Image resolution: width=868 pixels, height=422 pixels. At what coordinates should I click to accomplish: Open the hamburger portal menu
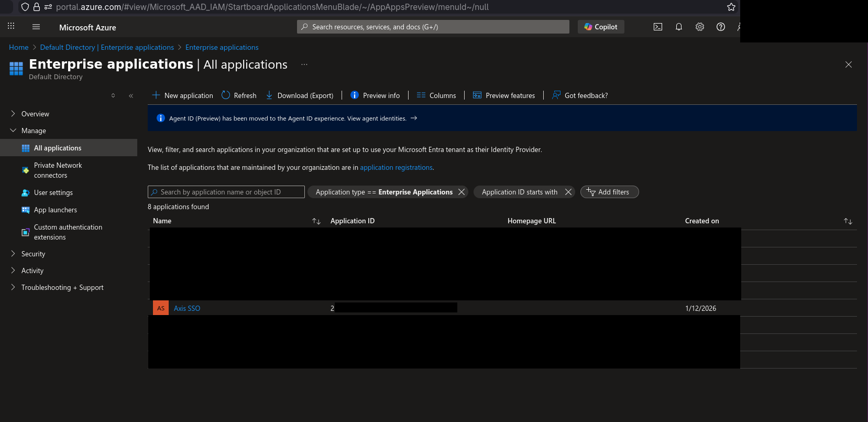36,27
